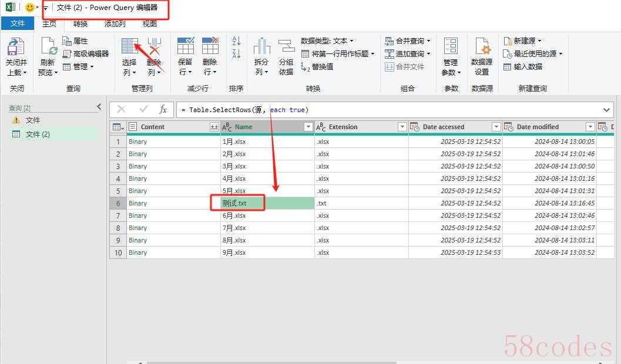The width and height of the screenshot is (621, 364).
Task: Click the 关闭并上载 (Close & Load) icon
Action: 16,48
